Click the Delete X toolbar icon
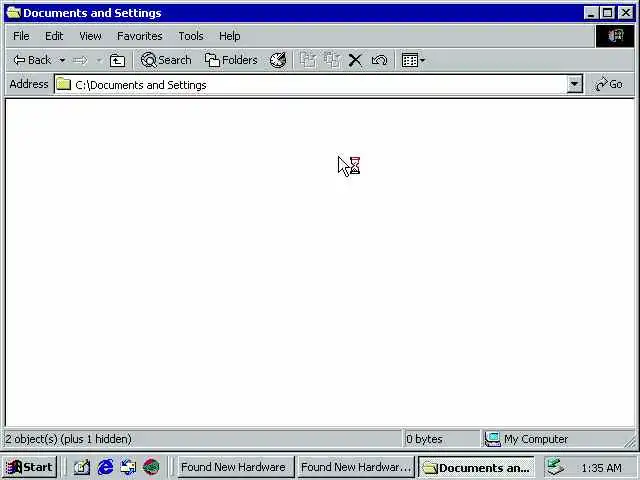 point(355,60)
